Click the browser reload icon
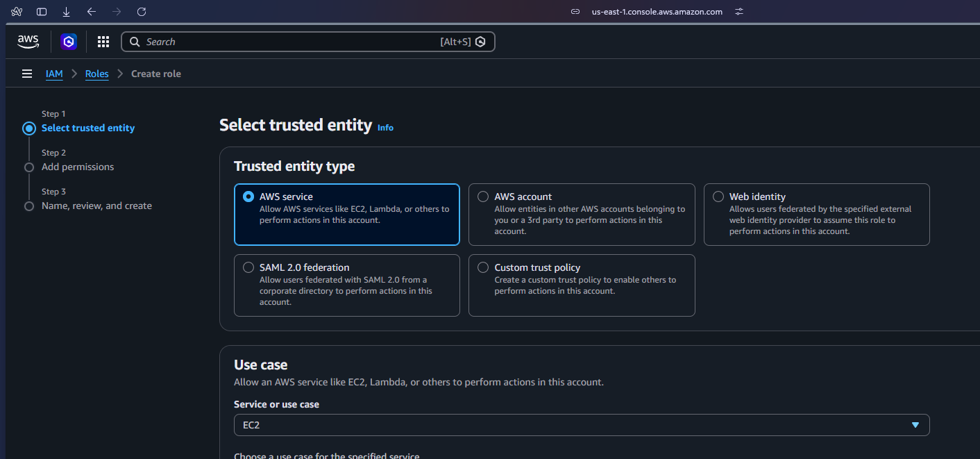This screenshot has width=980, height=459. coord(142,12)
